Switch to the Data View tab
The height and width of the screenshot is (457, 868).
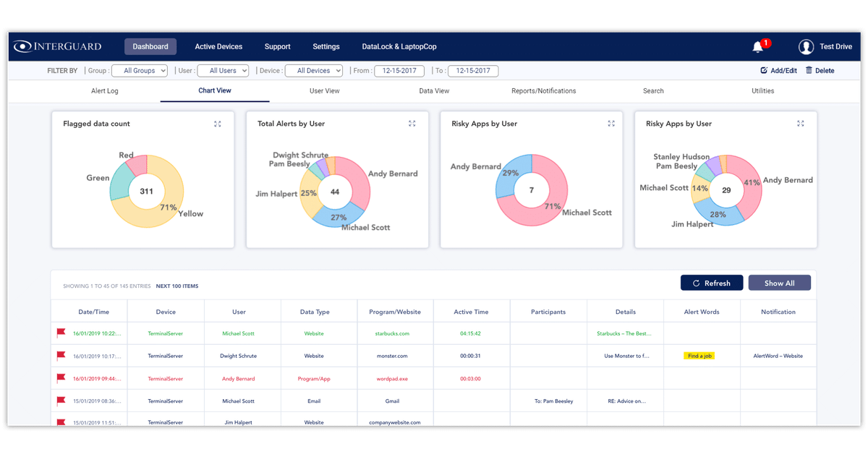click(x=434, y=91)
